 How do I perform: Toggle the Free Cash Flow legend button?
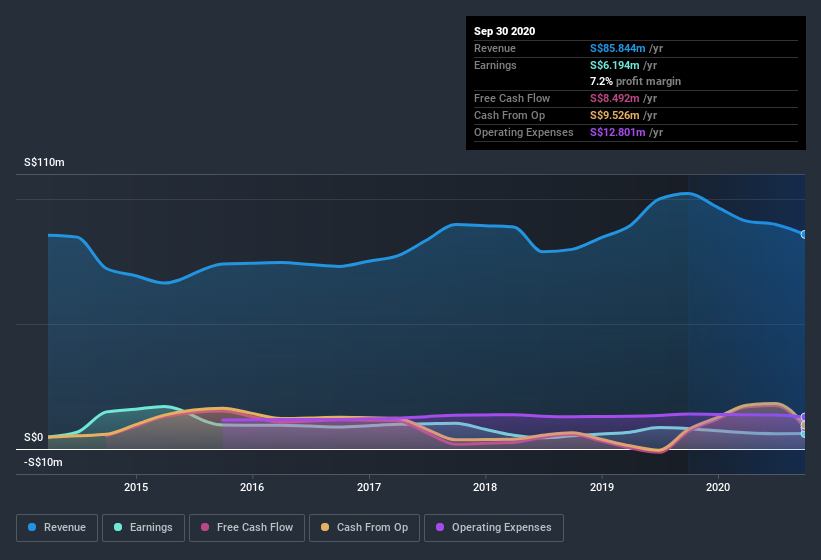(x=247, y=528)
